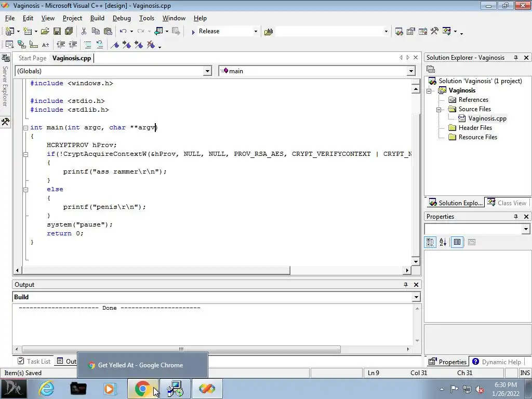The width and height of the screenshot is (532, 399).
Task: Open Google Chrome from the taskbar
Action: pyautogui.click(x=142, y=389)
